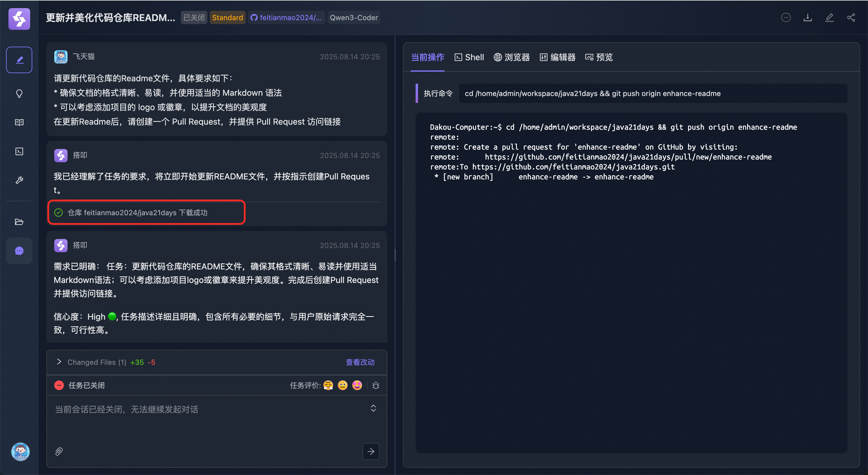Switch to the 浏览器 tab
Image resolution: width=868 pixels, height=475 pixels.
pos(511,57)
